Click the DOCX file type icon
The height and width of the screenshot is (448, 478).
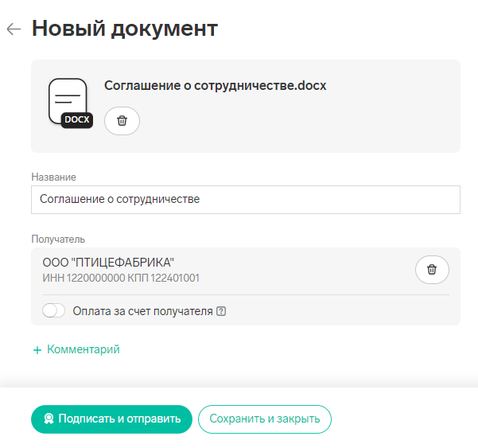71,103
